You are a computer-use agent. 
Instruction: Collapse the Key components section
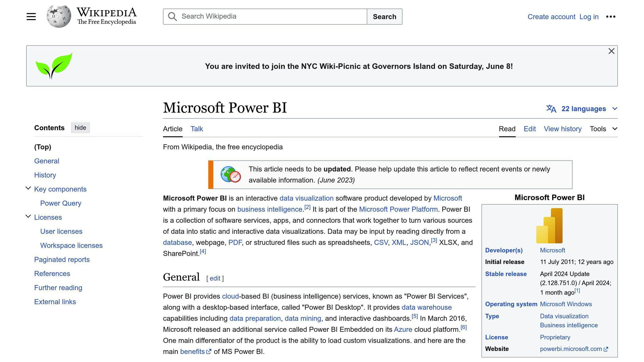28,188
